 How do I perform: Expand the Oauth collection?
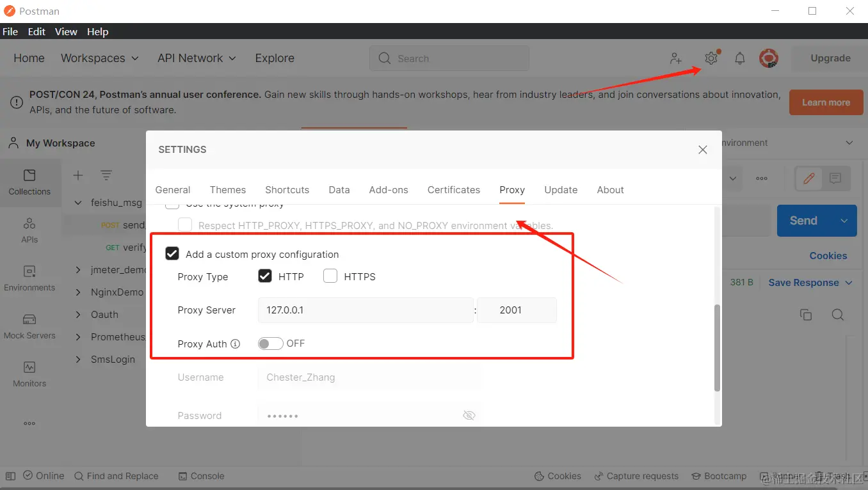point(78,315)
